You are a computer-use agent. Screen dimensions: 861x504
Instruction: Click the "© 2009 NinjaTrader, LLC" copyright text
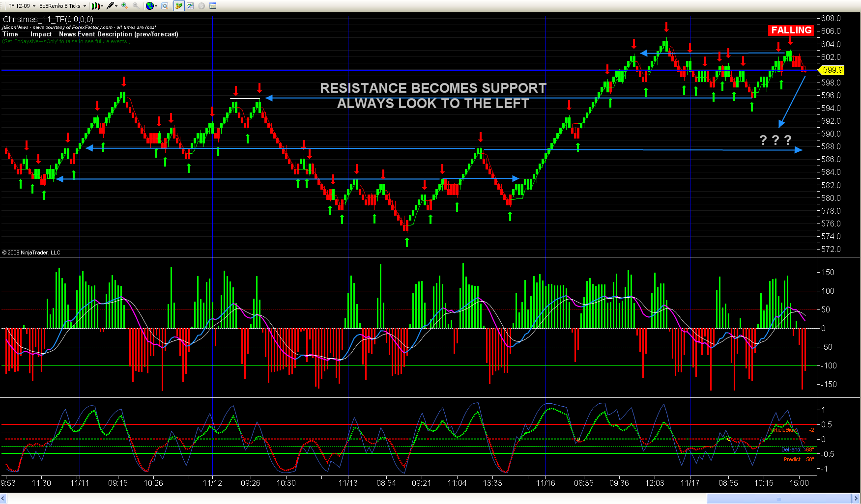[x=31, y=252]
